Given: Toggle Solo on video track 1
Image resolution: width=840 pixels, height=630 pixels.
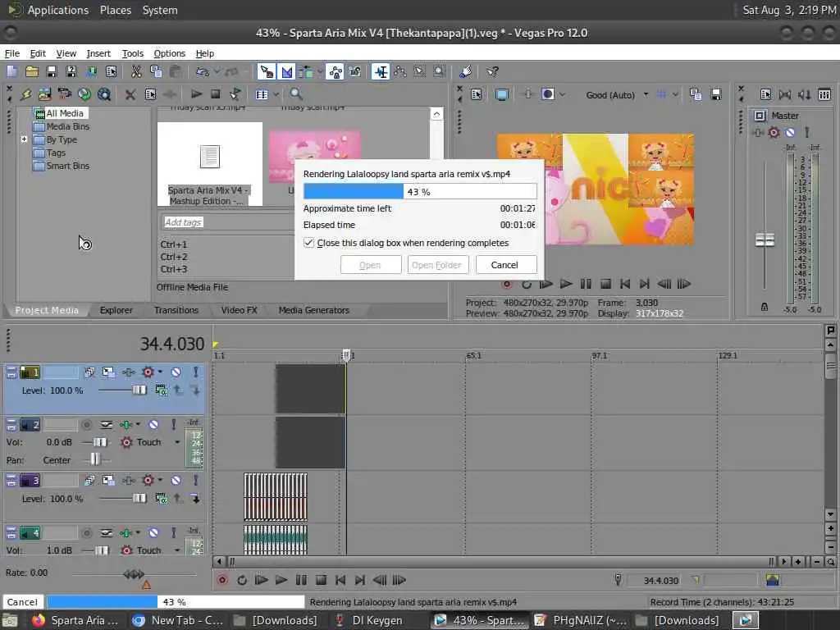Looking at the screenshot, I should click(195, 372).
